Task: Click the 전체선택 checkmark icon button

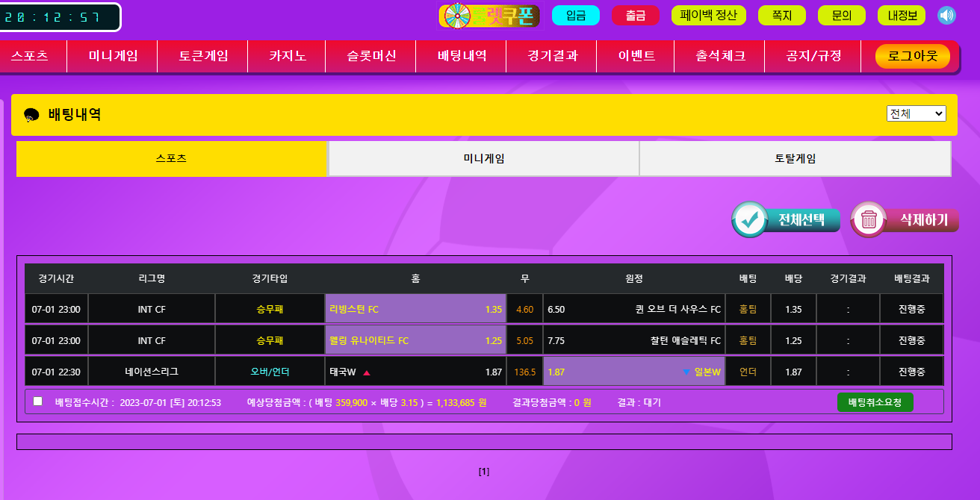Action: tap(749, 220)
